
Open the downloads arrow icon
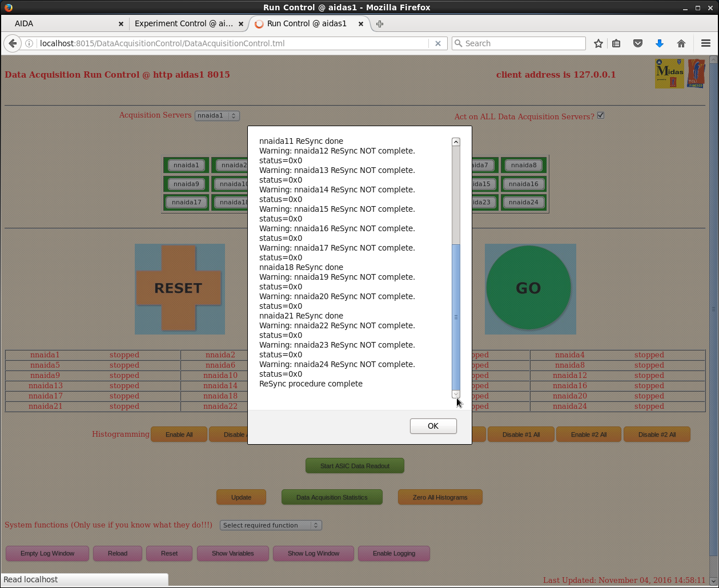[659, 43]
